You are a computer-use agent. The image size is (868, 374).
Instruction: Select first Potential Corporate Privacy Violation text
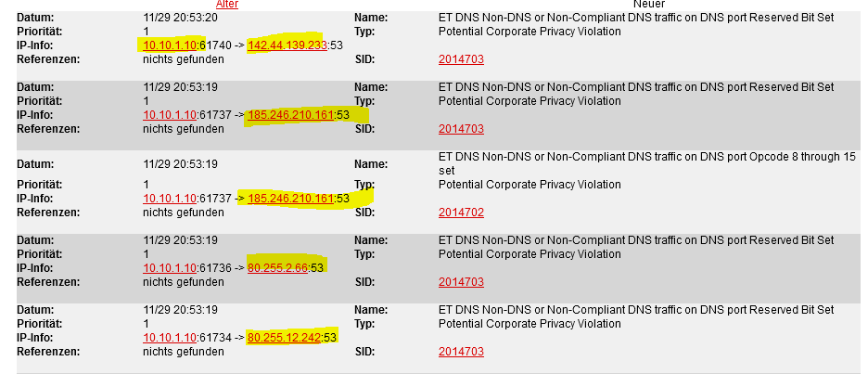point(530,32)
